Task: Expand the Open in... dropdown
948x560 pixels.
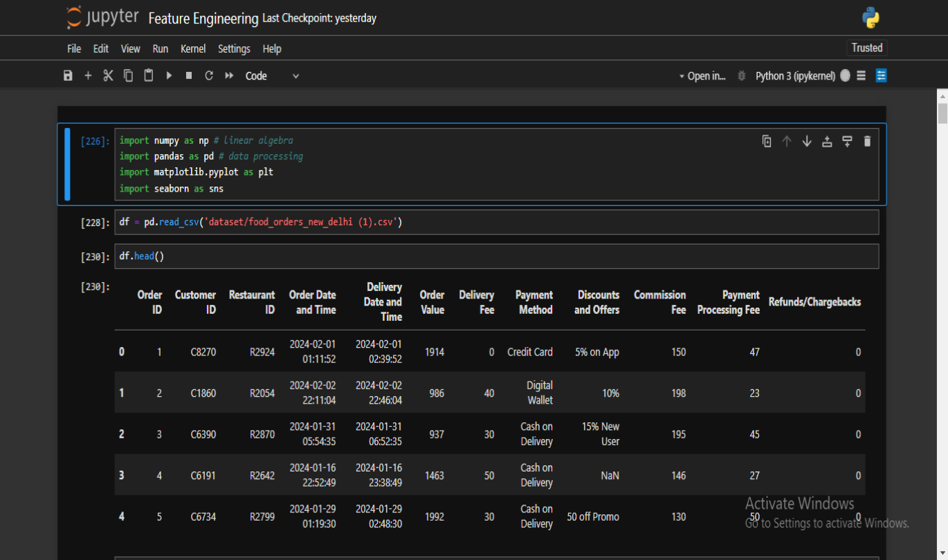Action: pos(702,76)
